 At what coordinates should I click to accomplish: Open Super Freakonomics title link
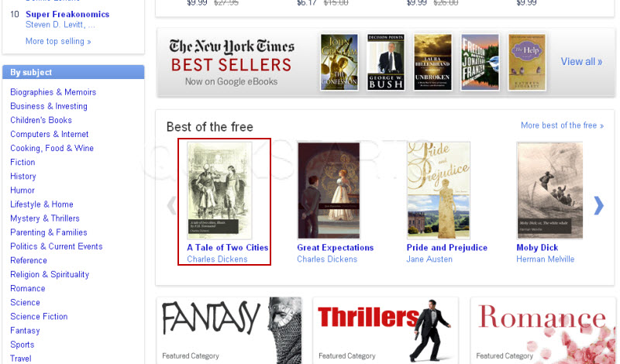click(67, 14)
